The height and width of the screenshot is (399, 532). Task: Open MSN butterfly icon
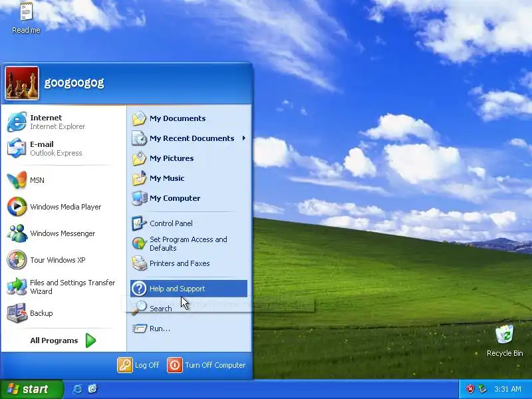[x=17, y=180]
